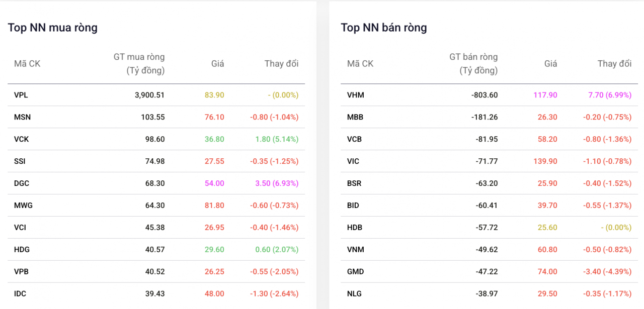Select the MSN stock symbol
644x309 pixels.
tap(22, 117)
